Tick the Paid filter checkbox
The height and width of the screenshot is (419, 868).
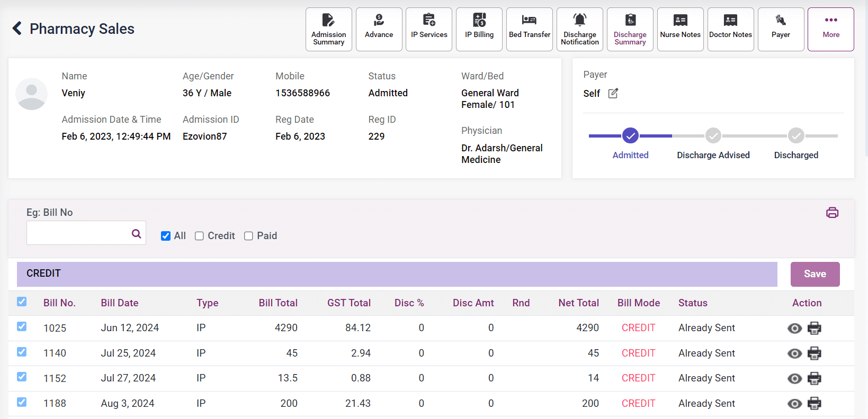pyautogui.click(x=248, y=236)
